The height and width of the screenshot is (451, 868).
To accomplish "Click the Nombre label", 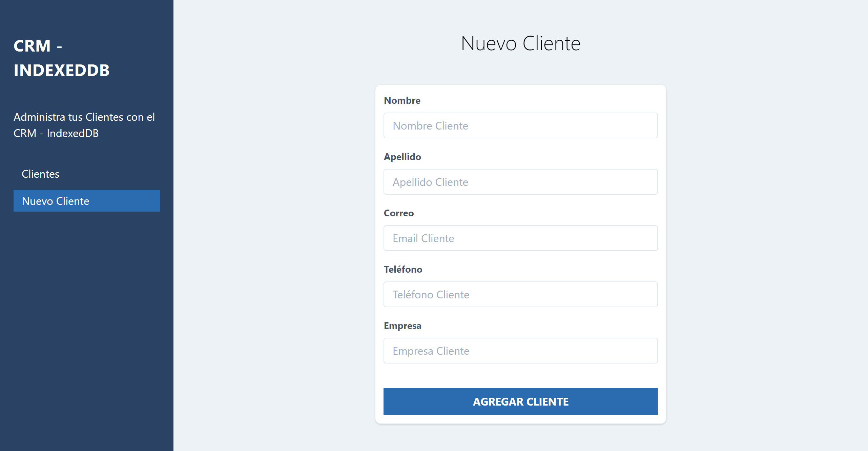I will (x=402, y=100).
